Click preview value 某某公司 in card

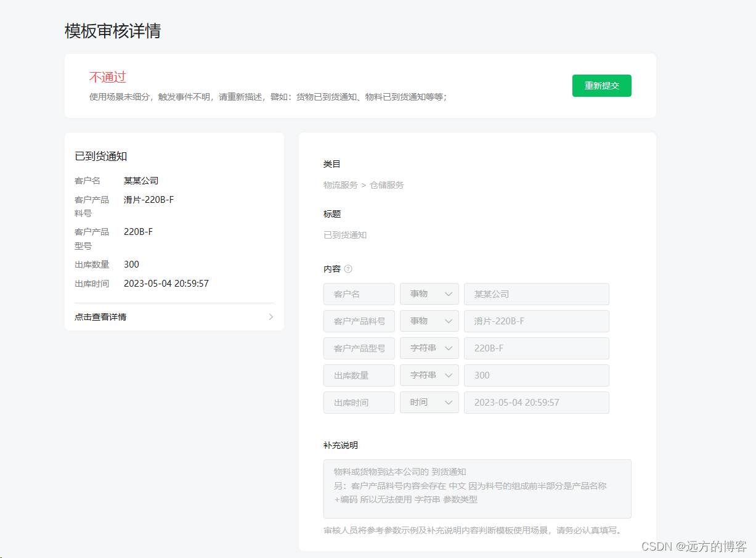(x=141, y=181)
